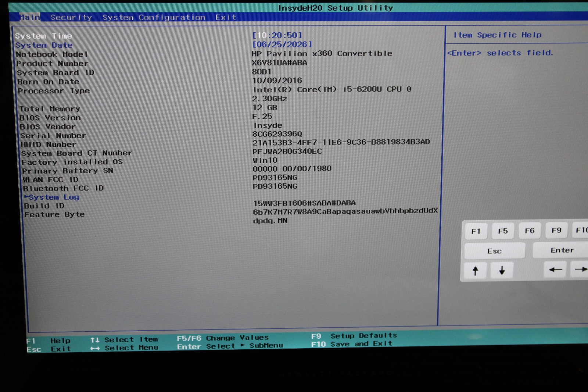Viewport: 588px width, 392px height.
Task: Switch to the Security menu
Action: click(x=71, y=17)
